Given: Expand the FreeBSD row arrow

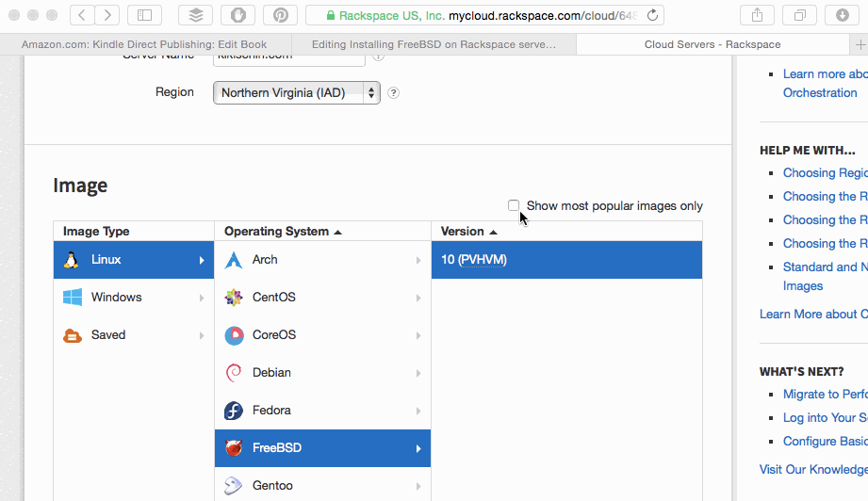Looking at the screenshot, I should 418,448.
